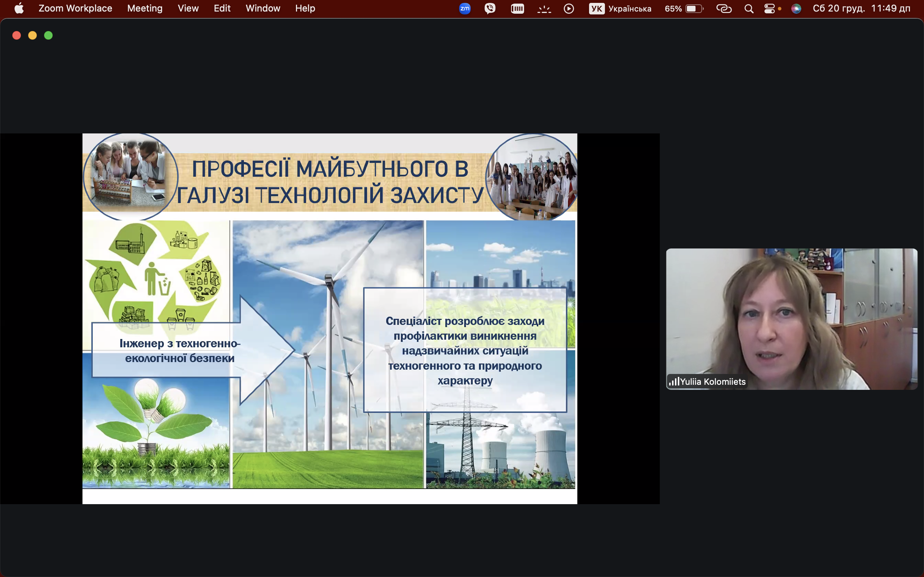Click the keyboard brightness icon in menu bar
The height and width of the screenshot is (577, 924).
[544, 8]
